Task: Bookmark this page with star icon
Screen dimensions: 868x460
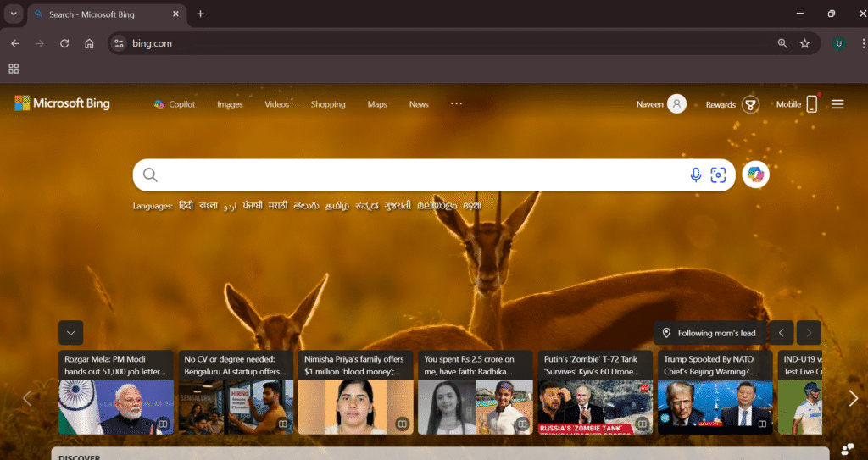Action: click(805, 43)
